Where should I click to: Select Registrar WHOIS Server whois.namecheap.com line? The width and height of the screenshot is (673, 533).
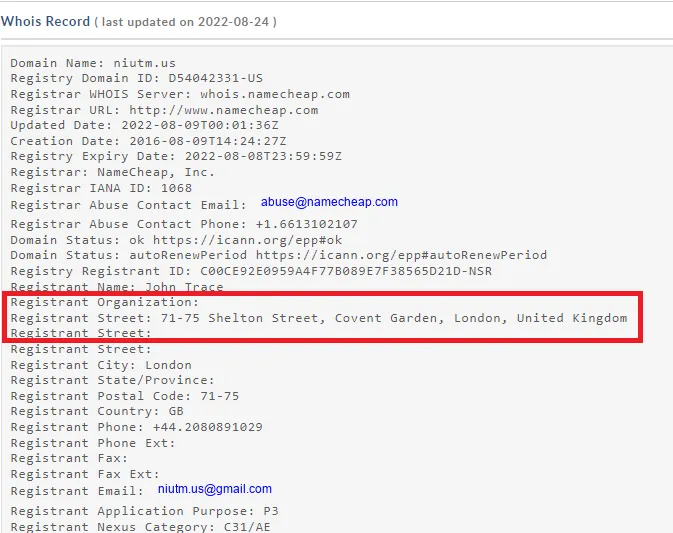(x=180, y=94)
